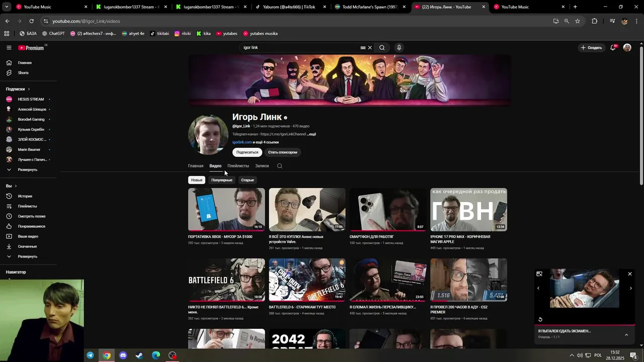Skip to next video in miniplayer
644x362 pixels.
click(x=631, y=288)
